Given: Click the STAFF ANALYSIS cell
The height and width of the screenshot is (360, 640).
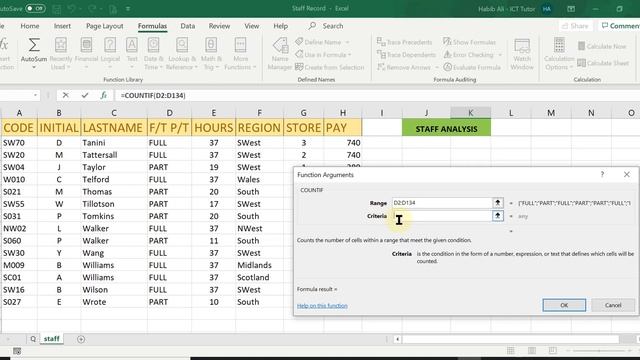Looking at the screenshot, I should [447, 129].
